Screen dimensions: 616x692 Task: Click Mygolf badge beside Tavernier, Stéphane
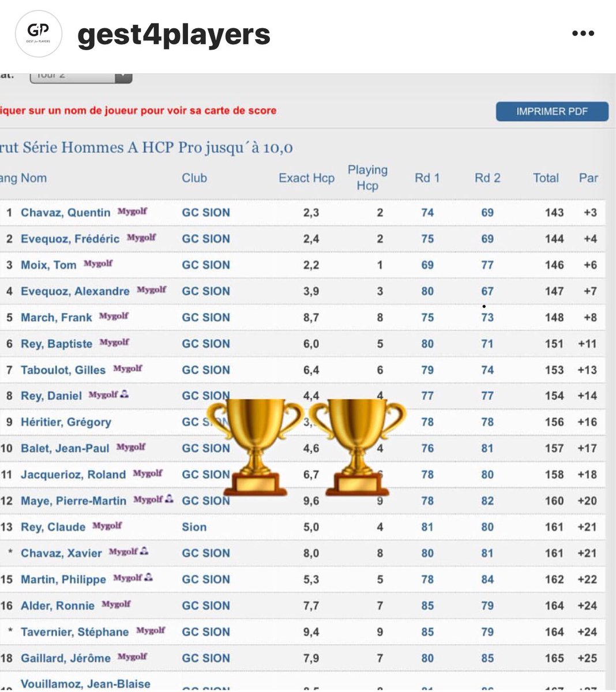pyautogui.click(x=151, y=630)
